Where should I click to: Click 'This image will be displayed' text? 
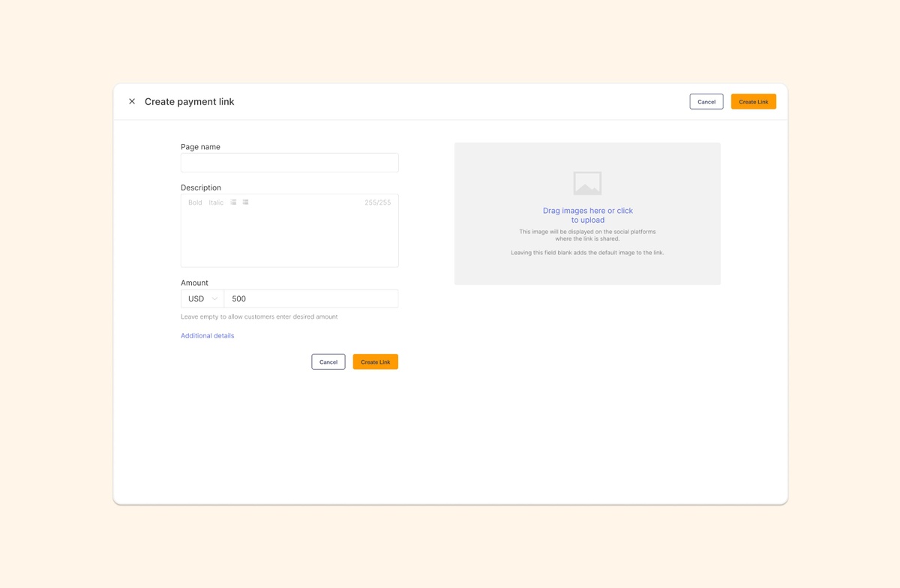pyautogui.click(x=587, y=235)
